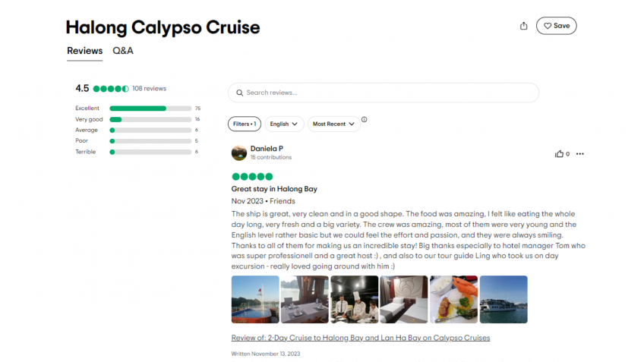Image resolution: width=644 pixels, height=362 pixels.
Task: Click Daniela P's profile avatar
Action: coord(238,153)
